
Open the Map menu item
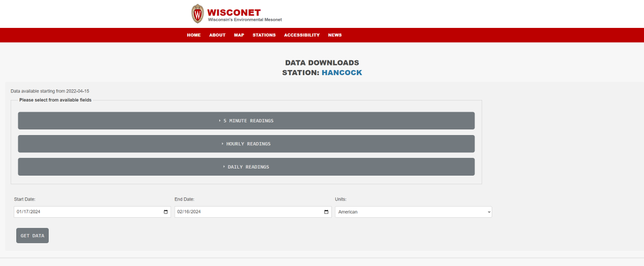tap(239, 35)
